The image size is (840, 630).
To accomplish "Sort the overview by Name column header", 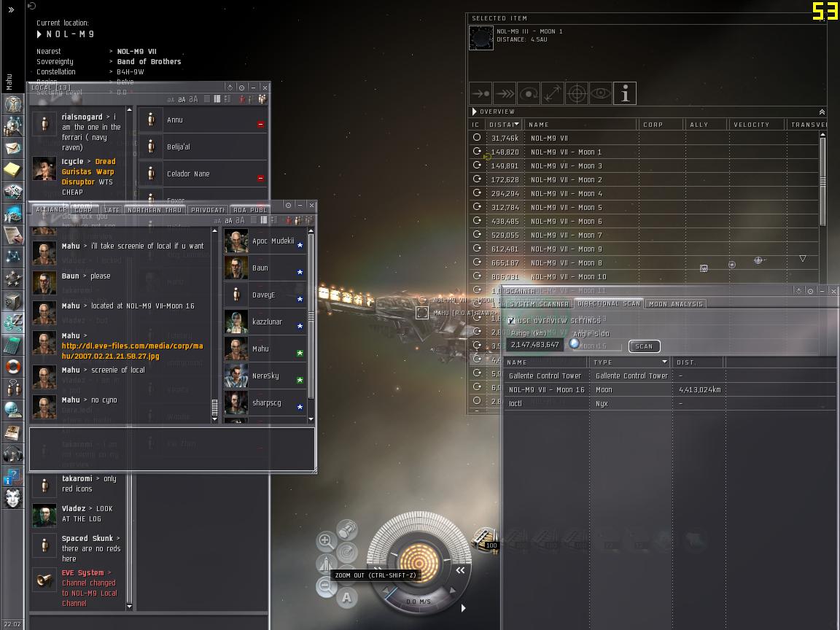I will click(580, 124).
